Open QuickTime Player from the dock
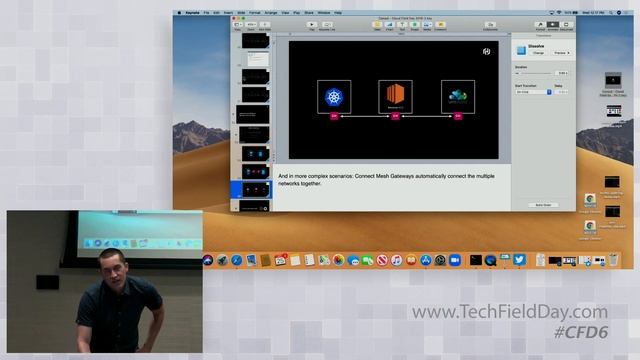640x360 pixels. tap(490, 260)
